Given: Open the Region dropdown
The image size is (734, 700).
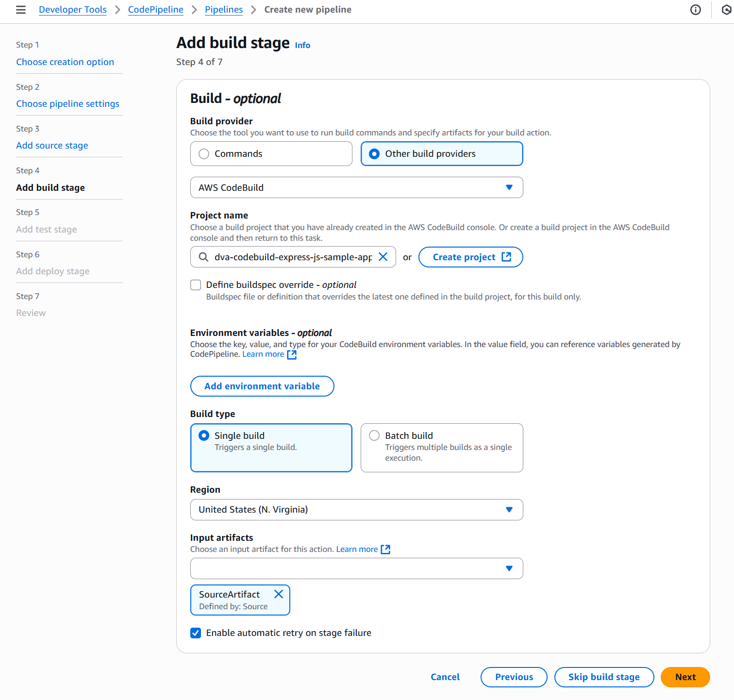Looking at the screenshot, I should tap(356, 510).
